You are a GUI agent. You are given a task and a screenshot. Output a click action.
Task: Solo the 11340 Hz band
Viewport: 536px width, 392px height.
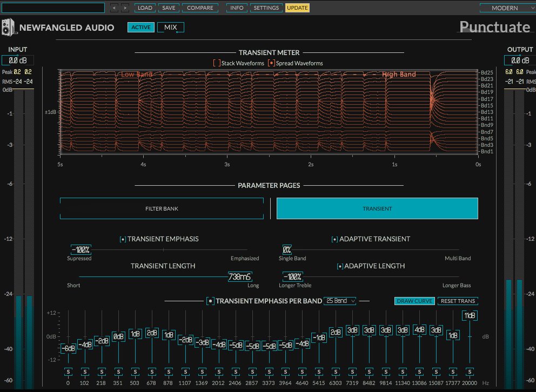(403, 371)
